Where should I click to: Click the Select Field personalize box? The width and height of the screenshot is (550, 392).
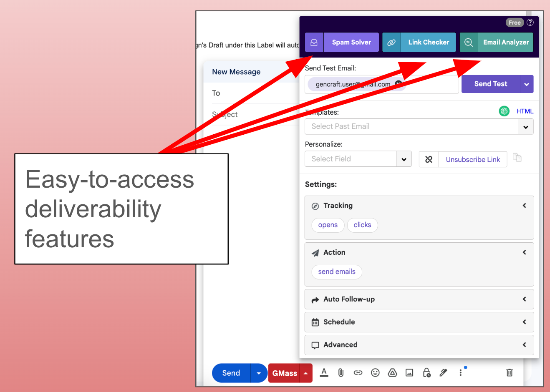pyautogui.click(x=351, y=159)
